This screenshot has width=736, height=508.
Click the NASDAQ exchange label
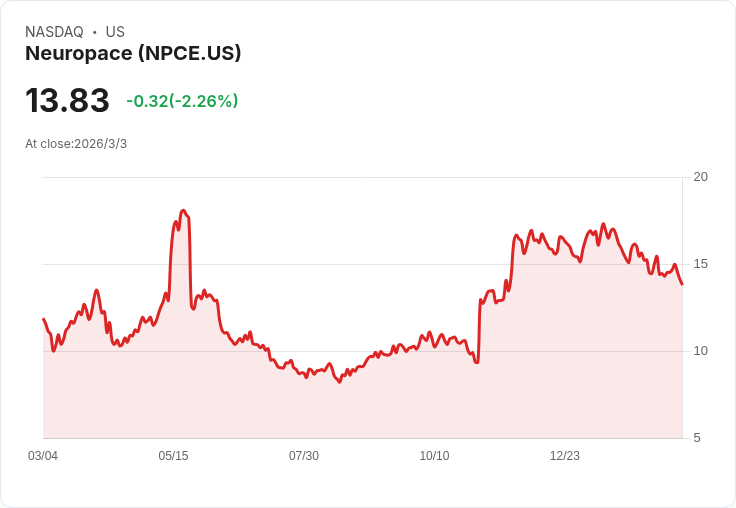[54, 32]
